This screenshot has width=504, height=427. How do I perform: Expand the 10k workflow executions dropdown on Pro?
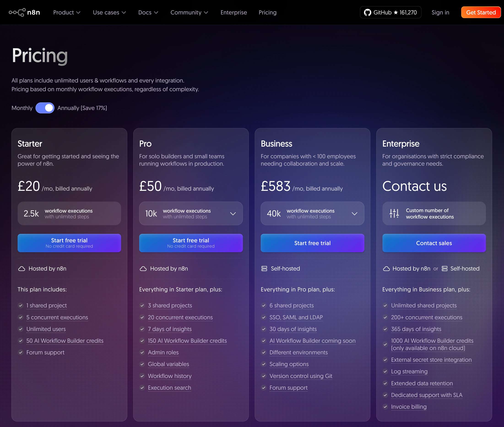click(x=233, y=213)
